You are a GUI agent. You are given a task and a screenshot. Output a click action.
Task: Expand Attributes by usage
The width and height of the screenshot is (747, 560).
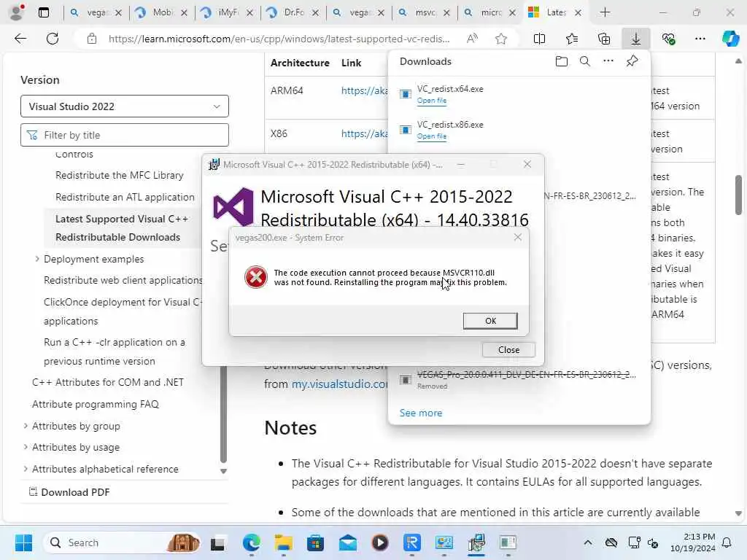26,447
